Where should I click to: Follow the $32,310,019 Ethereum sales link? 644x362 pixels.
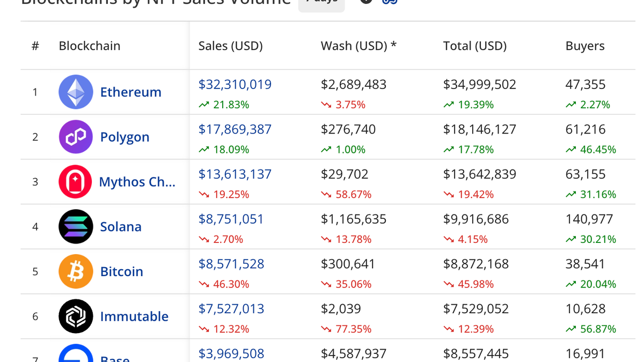point(235,84)
